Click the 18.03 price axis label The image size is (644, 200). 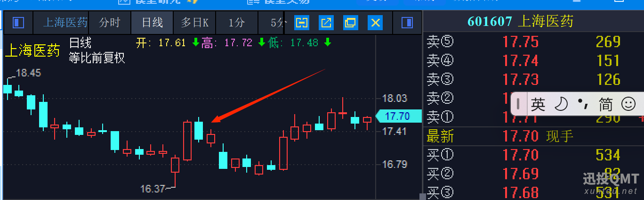(394, 99)
